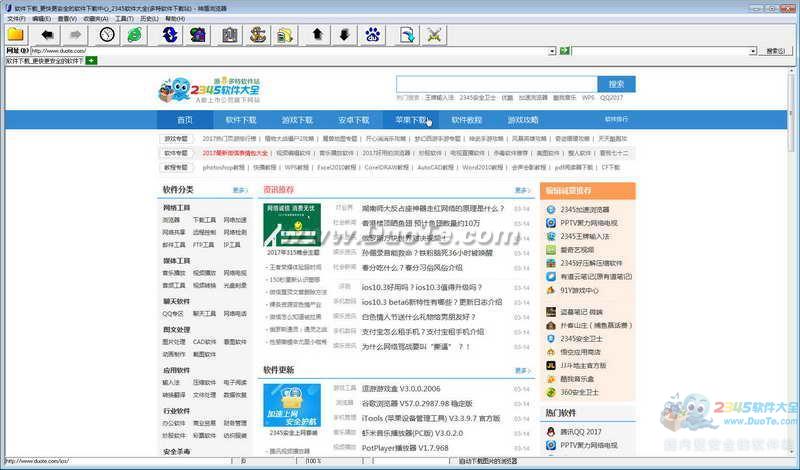This screenshot has width=800, height=470.
Task: Click the green IE globe toolbar icon
Action: (135, 35)
